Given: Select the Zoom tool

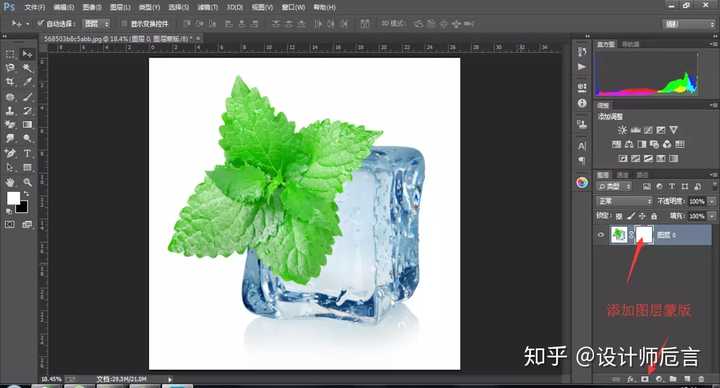Looking at the screenshot, I should [27, 182].
